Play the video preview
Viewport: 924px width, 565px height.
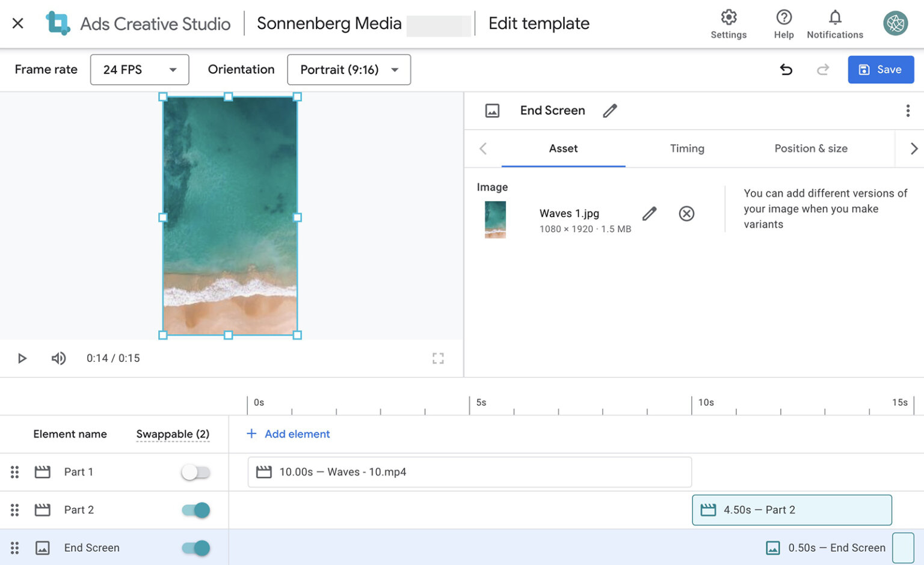(x=22, y=358)
